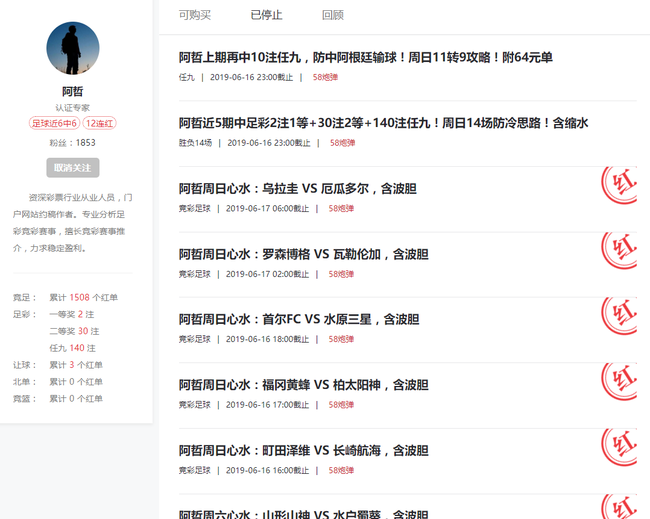Click the 让球 累计 3 个红单 stat
Image resolution: width=650 pixels, height=519 pixels.
click(76, 365)
